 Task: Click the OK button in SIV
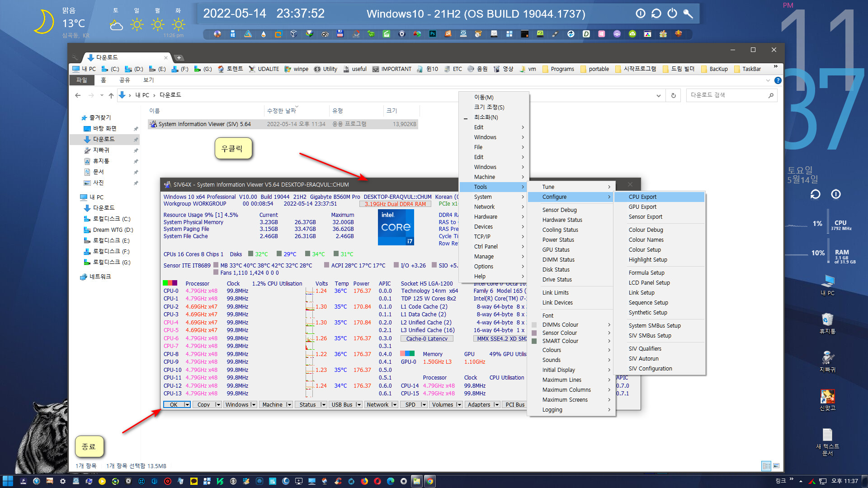174,405
